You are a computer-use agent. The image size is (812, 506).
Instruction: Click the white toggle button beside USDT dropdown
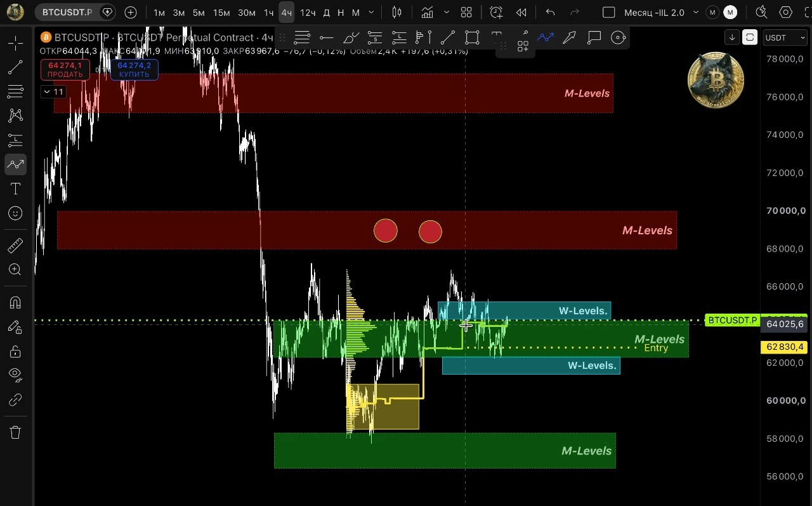pos(750,37)
